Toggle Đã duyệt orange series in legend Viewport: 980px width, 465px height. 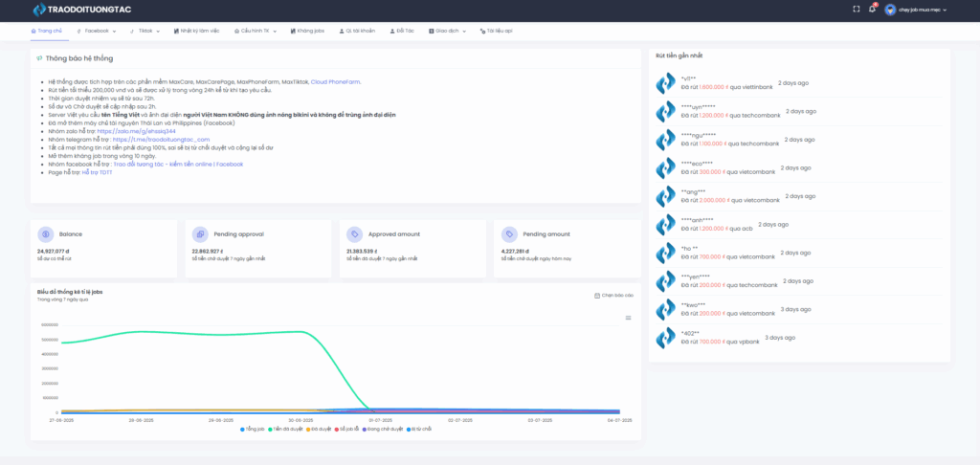319,430
